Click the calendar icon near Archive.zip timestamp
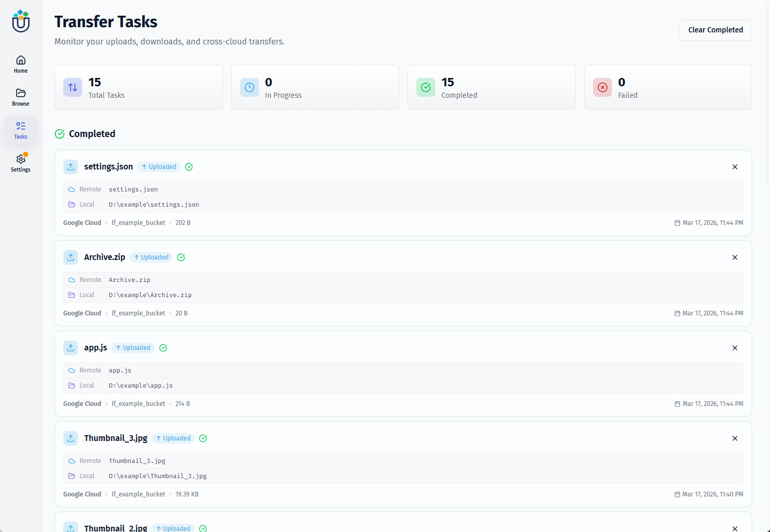This screenshot has height=532, width=770. [677, 313]
